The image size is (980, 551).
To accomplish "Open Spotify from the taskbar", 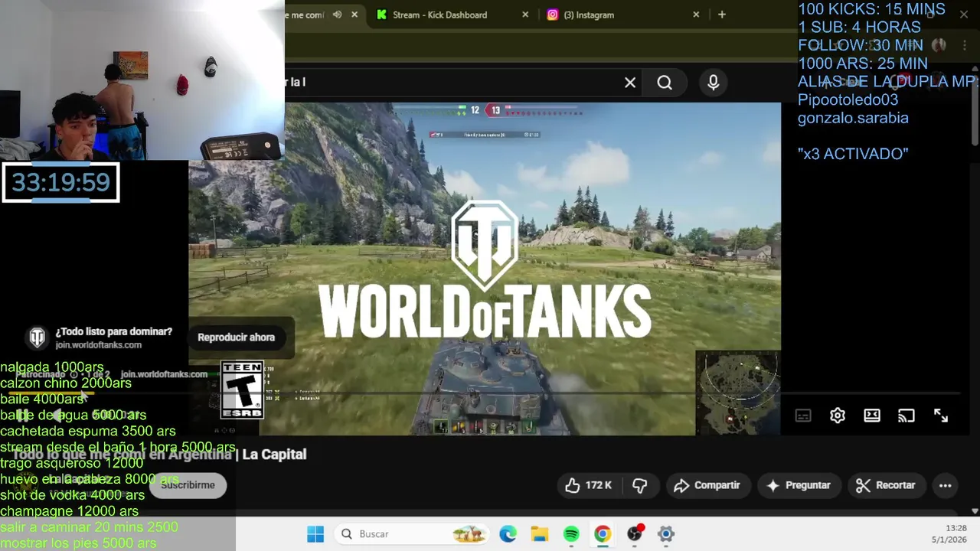I will (x=571, y=534).
